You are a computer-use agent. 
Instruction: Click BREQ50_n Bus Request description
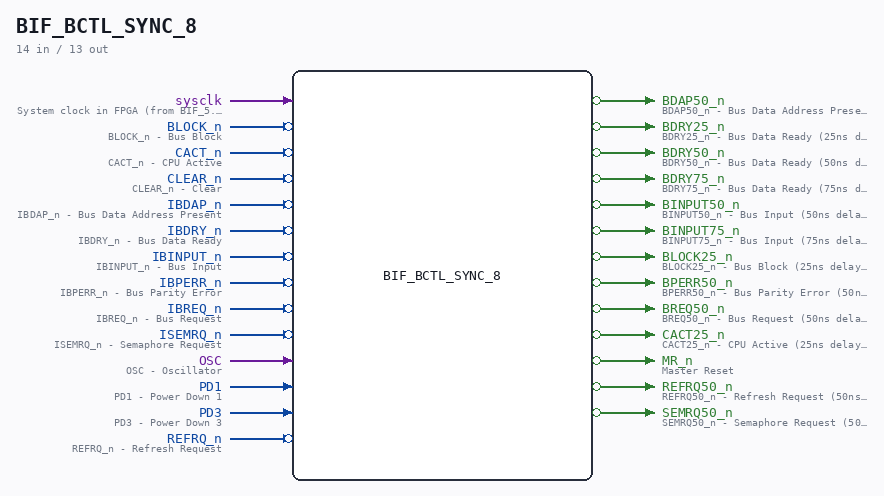pyautogui.click(x=764, y=318)
